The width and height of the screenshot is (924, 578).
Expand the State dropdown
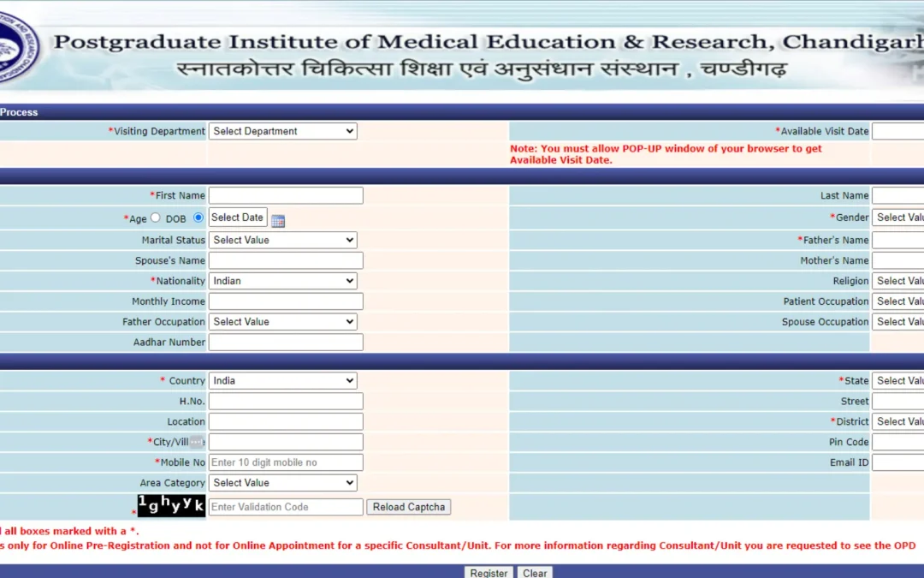tap(898, 380)
